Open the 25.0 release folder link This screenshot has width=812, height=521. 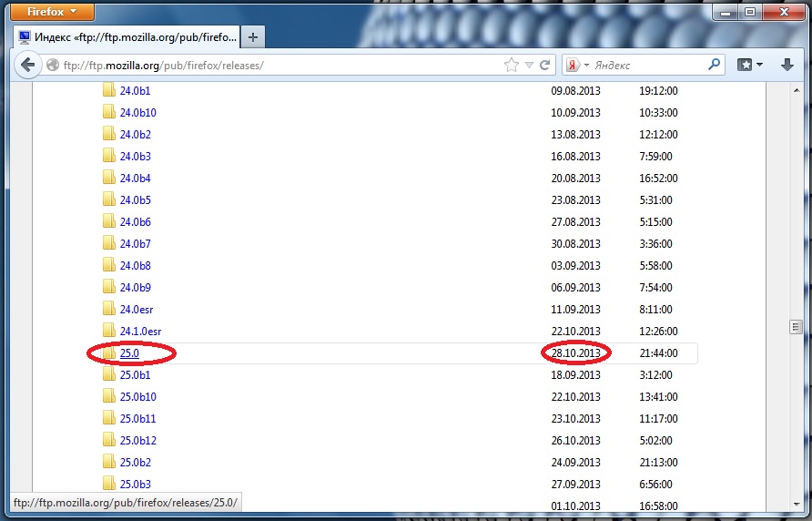tap(128, 353)
